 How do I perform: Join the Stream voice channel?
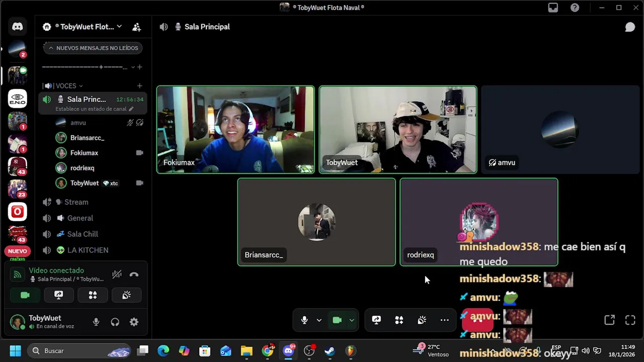tap(93, 202)
